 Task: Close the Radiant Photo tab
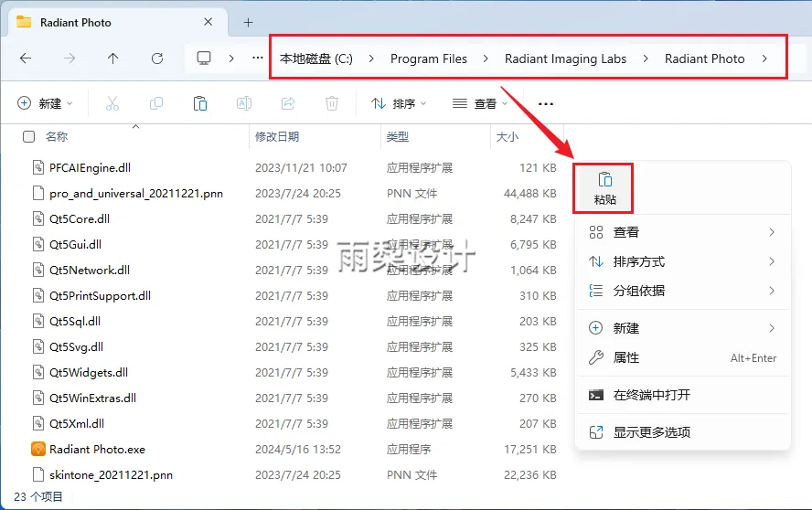208,22
